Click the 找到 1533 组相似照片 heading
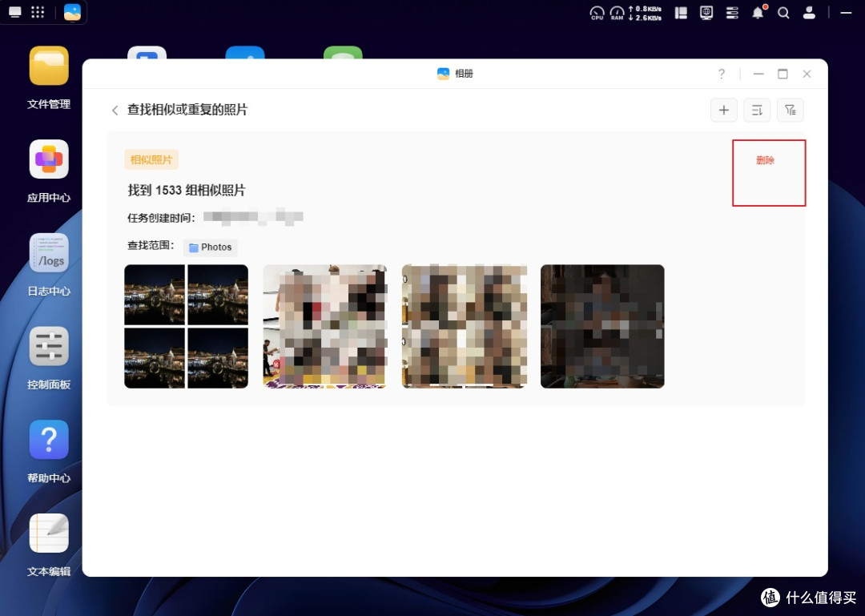Image resolution: width=865 pixels, height=616 pixels. [187, 191]
